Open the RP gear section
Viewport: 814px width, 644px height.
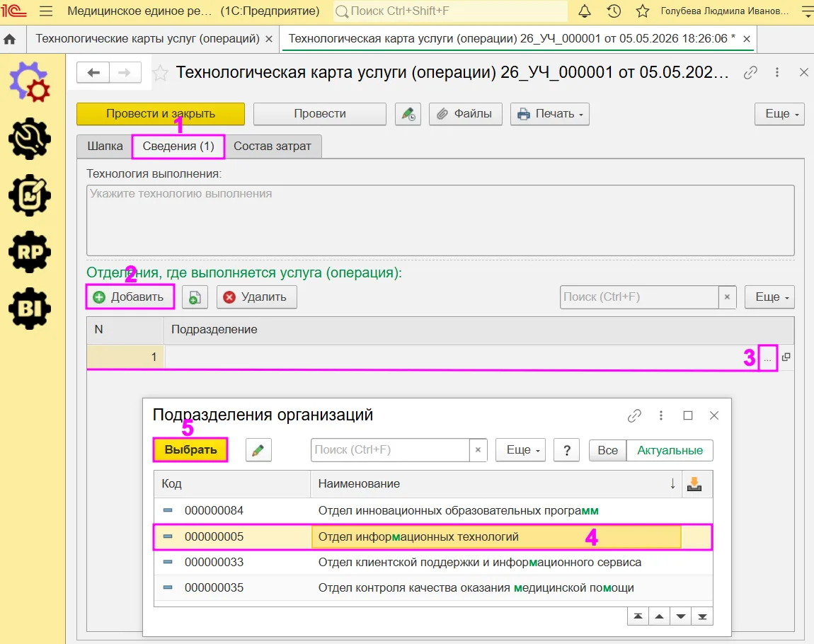point(30,252)
